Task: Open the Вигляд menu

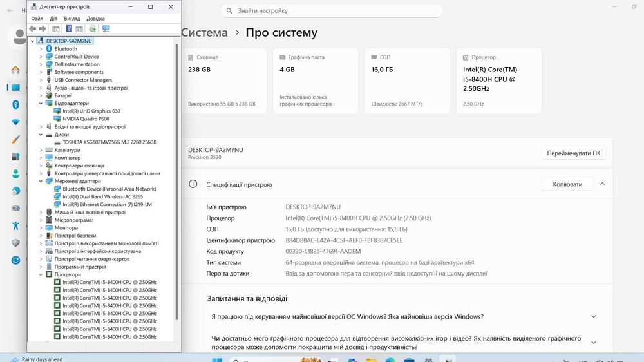Action: click(x=72, y=19)
